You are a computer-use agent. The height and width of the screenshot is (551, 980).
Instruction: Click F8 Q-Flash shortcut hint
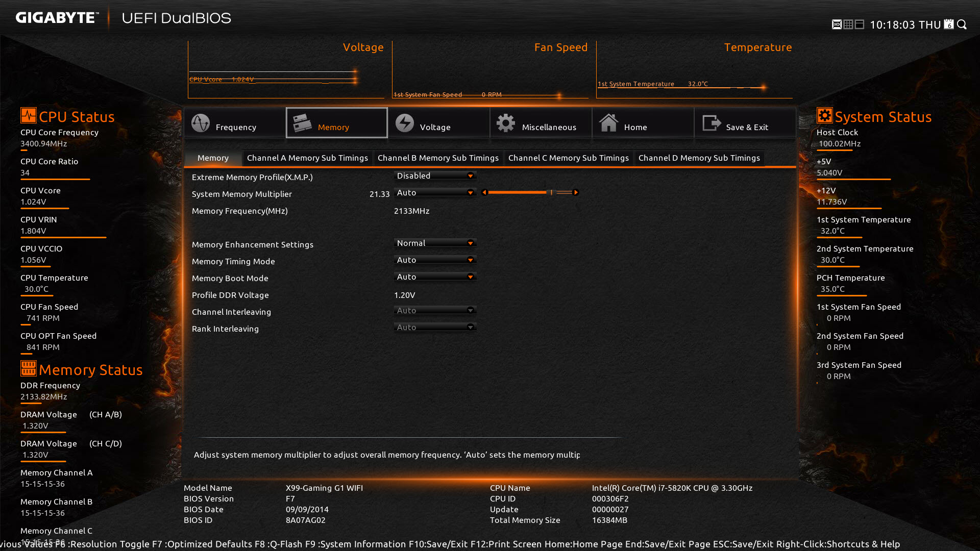click(x=279, y=544)
